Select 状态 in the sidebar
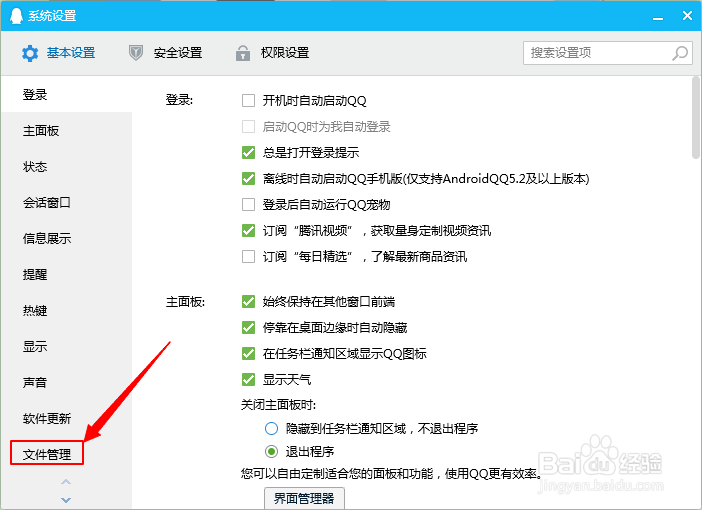702x510 pixels. (x=66, y=167)
